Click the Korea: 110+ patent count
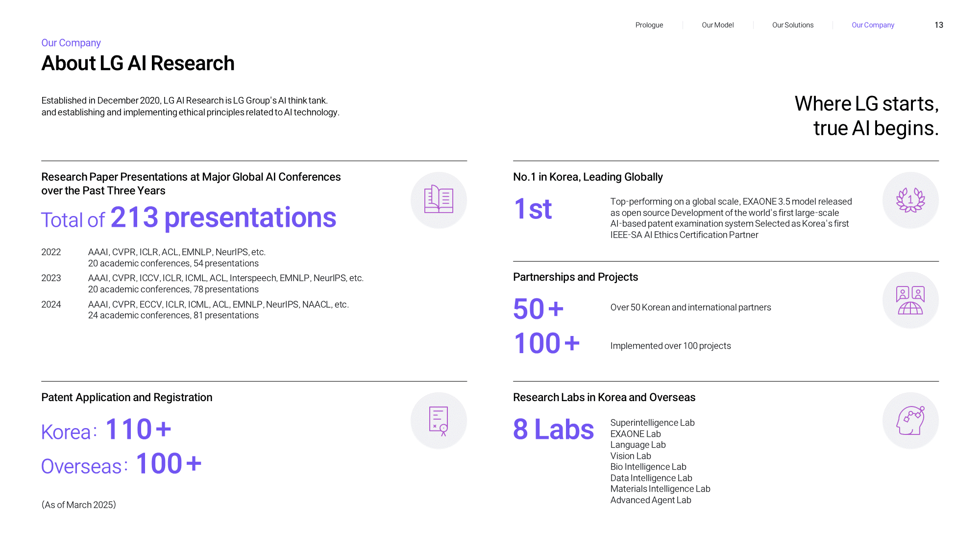Viewport: 980px width, 551px height. click(x=106, y=430)
